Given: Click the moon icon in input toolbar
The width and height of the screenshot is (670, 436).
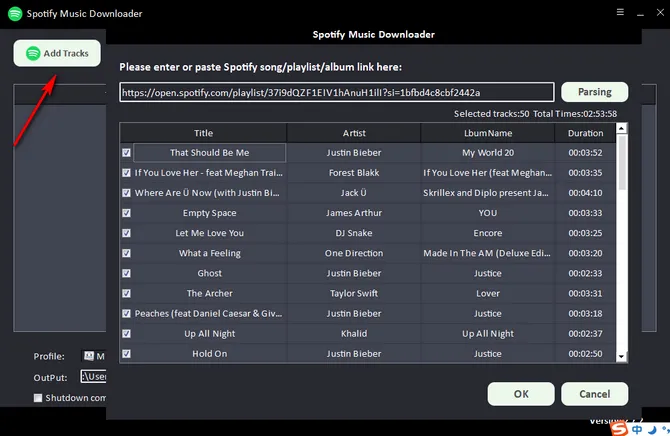Looking at the screenshot, I should (x=652, y=430).
